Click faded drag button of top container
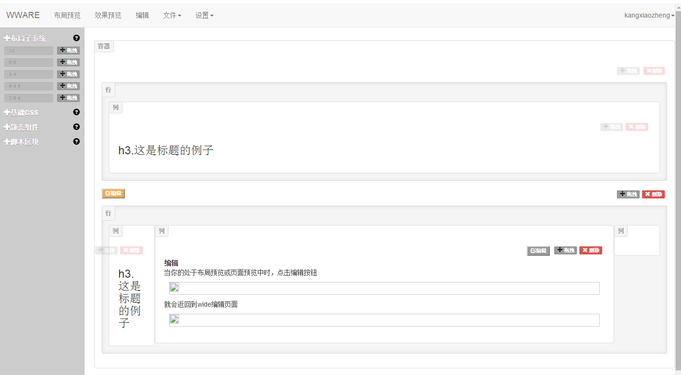Viewport: 681px width, 375px height. (628, 71)
